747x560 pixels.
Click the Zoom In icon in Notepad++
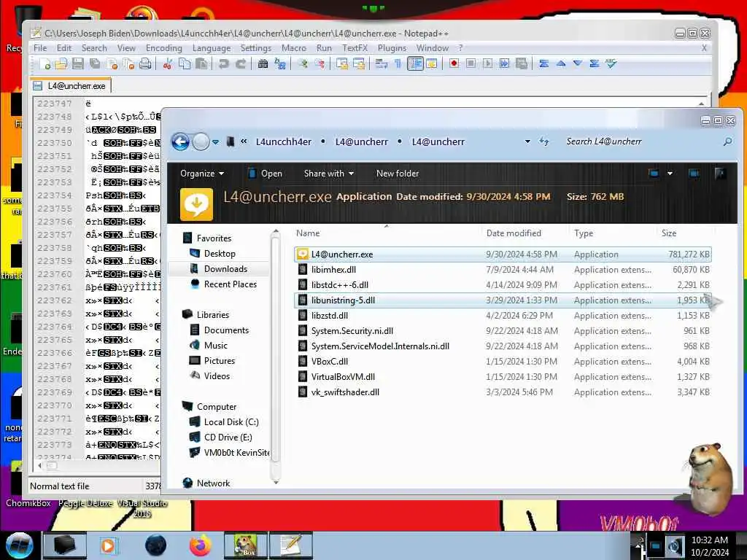(302, 63)
